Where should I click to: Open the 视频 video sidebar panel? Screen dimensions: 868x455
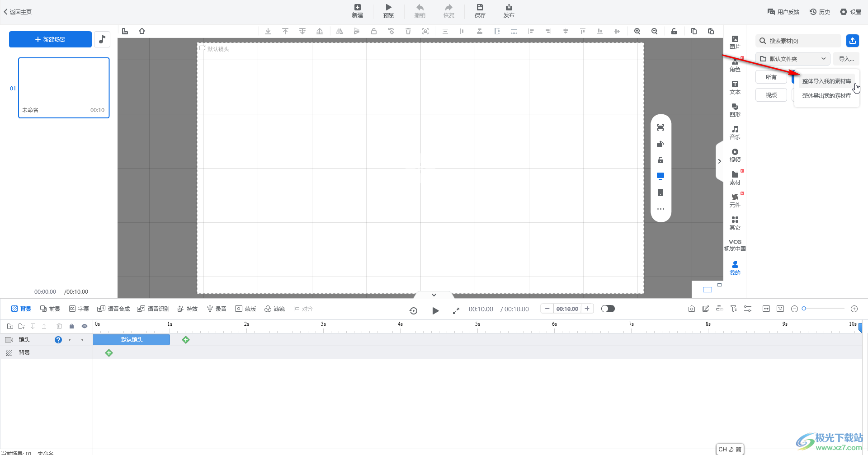pyautogui.click(x=735, y=155)
